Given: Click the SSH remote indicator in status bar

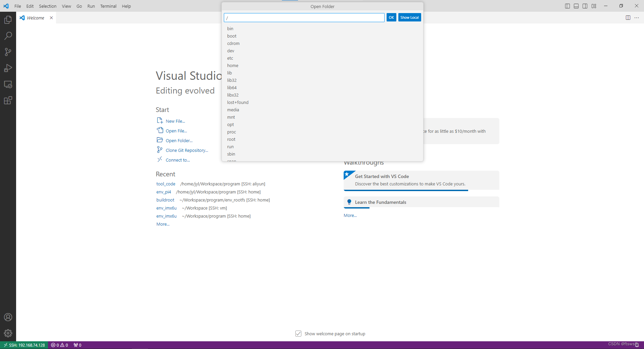Looking at the screenshot, I should tap(24, 345).
